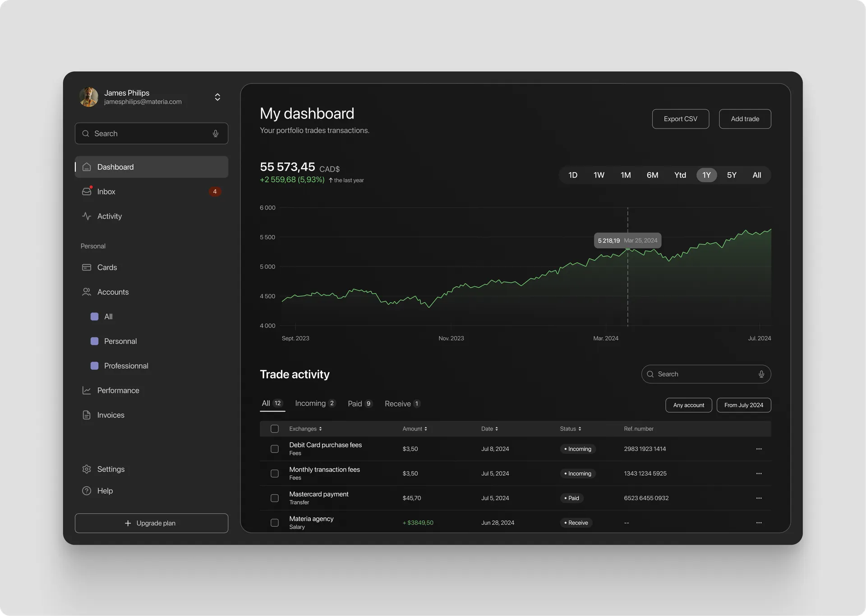Viewport: 866px width, 616px height.
Task: Check the Mastercard payment row
Action: coord(275,498)
